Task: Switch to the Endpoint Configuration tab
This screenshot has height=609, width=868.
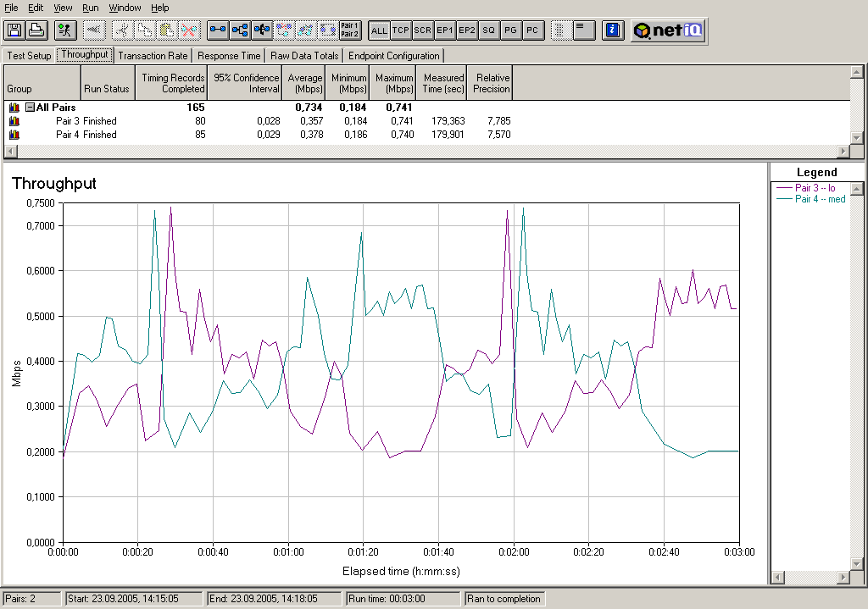Action: 394,56
